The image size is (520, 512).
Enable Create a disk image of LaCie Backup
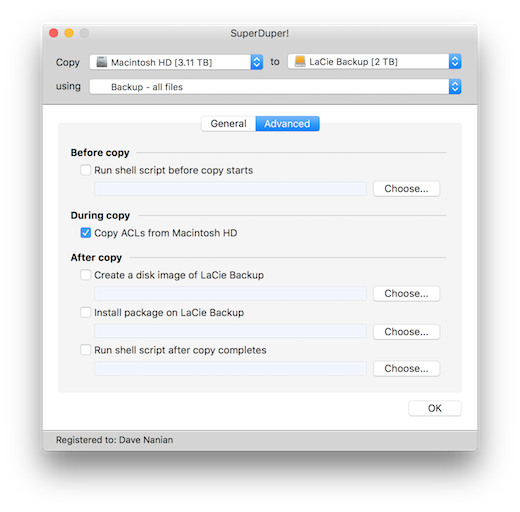(x=86, y=275)
